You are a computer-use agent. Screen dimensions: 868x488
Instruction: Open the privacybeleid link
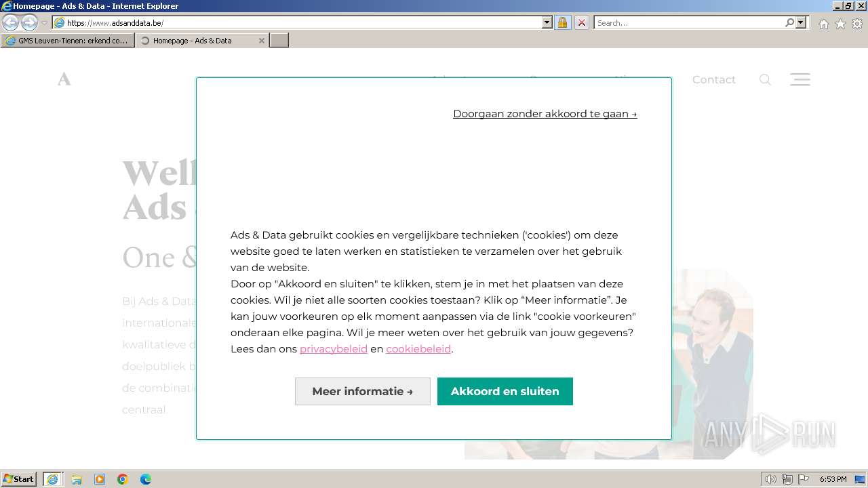tap(334, 349)
